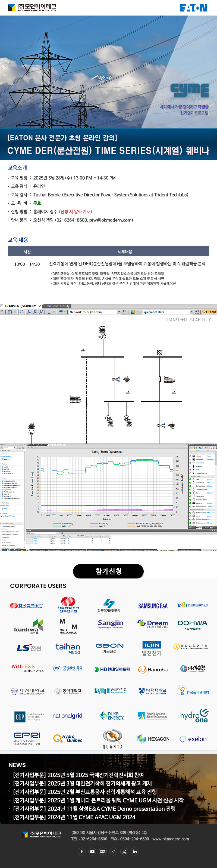Open the Facebook icon in footer
The height and width of the screenshot is (868, 217).
[x=81, y=851]
